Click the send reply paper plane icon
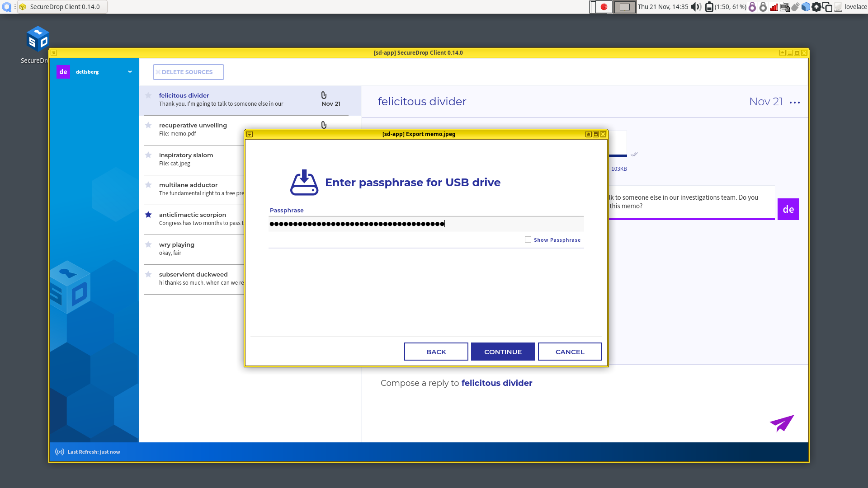 [782, 423]
